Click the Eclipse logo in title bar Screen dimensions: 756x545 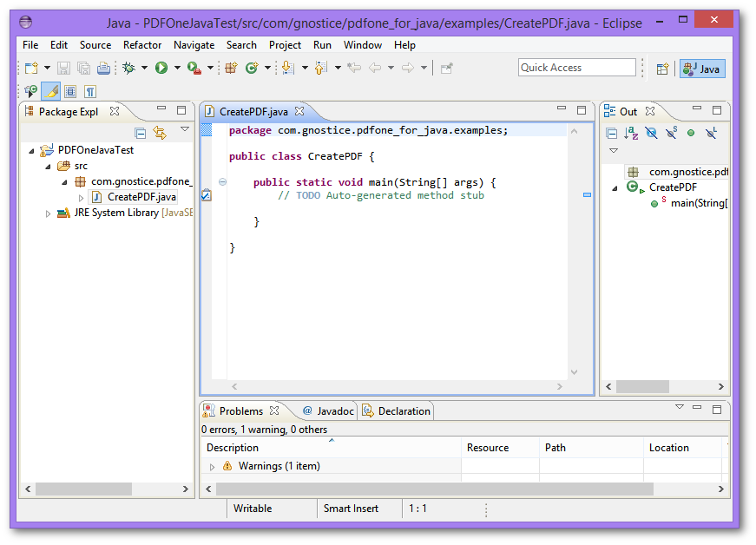[25, 22]
